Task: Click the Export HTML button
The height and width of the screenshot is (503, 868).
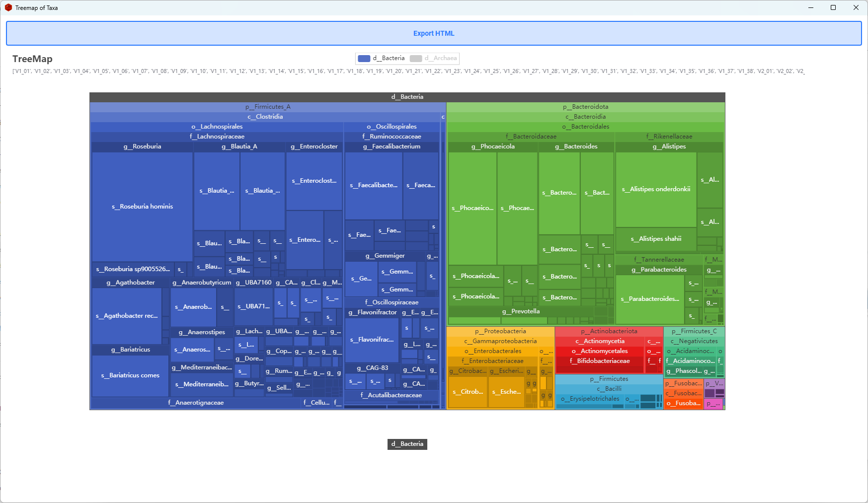Action: pyautogui.click(x=434, y=33)
